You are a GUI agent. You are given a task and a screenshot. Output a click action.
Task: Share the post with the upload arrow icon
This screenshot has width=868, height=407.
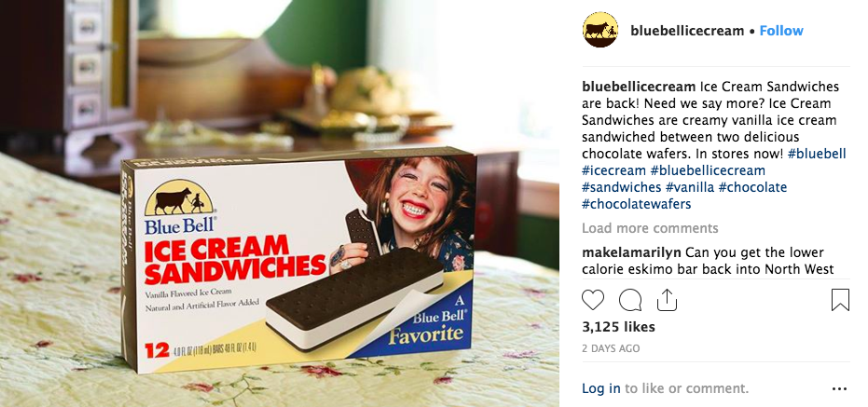(x=667, y=299)
